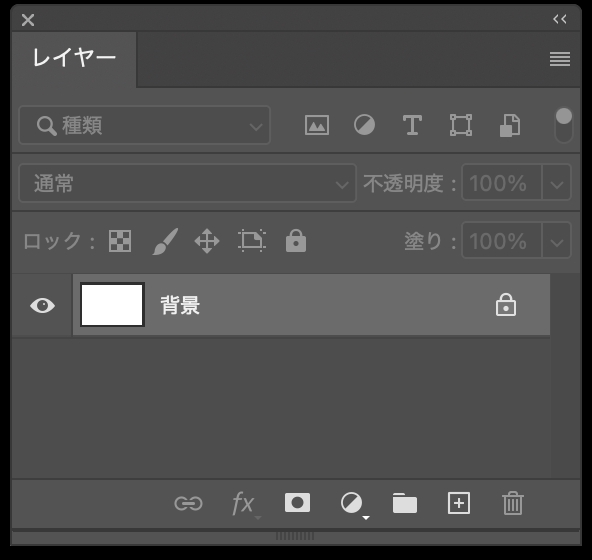Create a new group folder
592x560 pixels.
[x=405, y=503]
